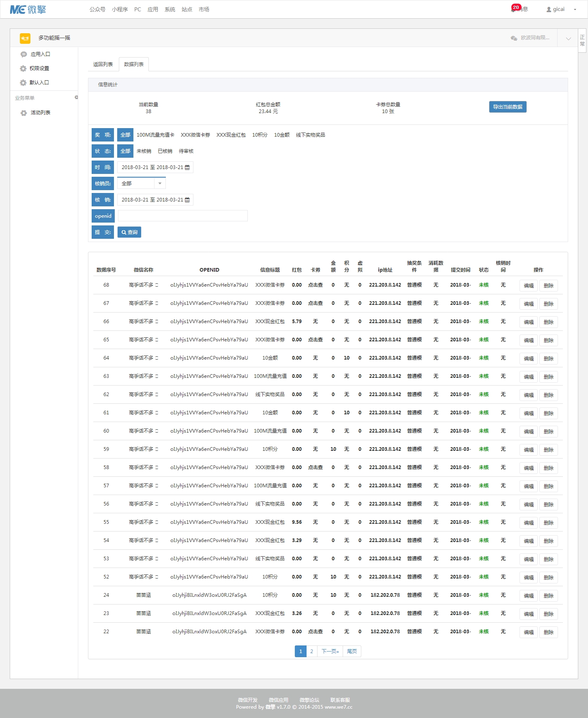Click 点击查 coupon link in row 67
This screenshot has width=588, height=718.
point(315,303)
